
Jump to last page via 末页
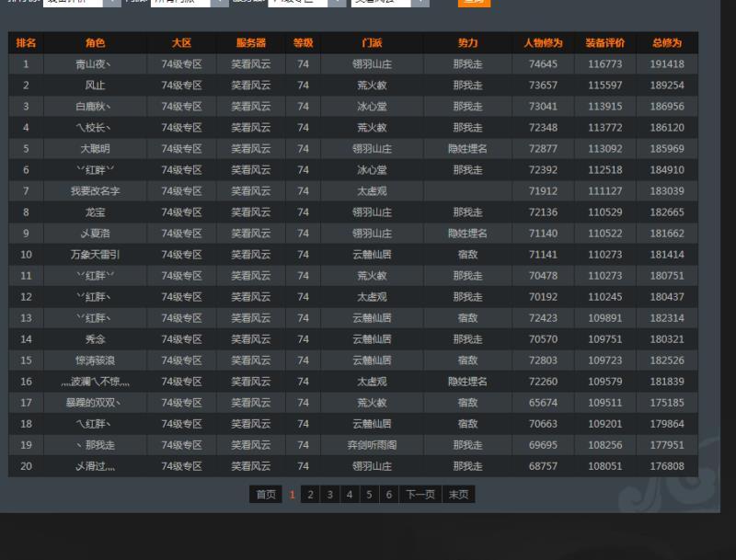coord(458,495)
